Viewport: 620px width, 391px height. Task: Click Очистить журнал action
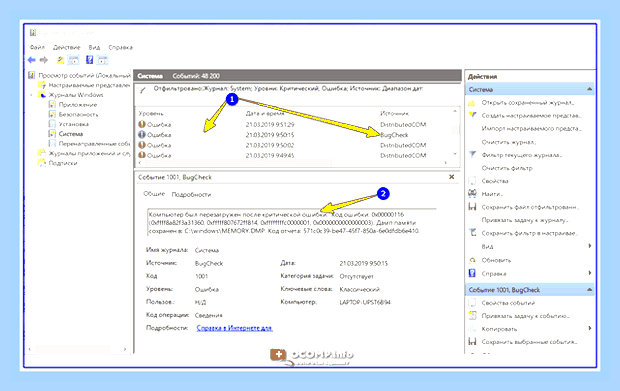pyautogui.click(x=508, y=142)
